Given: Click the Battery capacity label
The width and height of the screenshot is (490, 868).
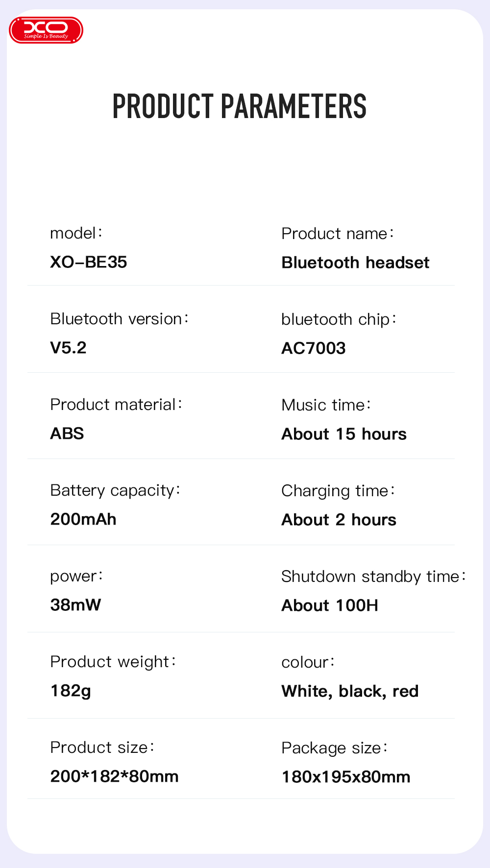Looking at the screenshot, I should pos(115,490).
